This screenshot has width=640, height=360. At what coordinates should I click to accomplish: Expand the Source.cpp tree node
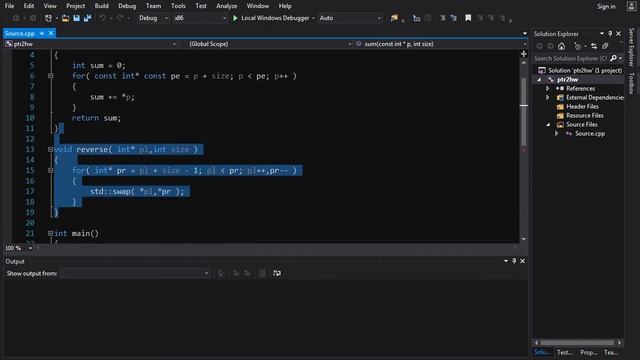(x=556, y=133)
